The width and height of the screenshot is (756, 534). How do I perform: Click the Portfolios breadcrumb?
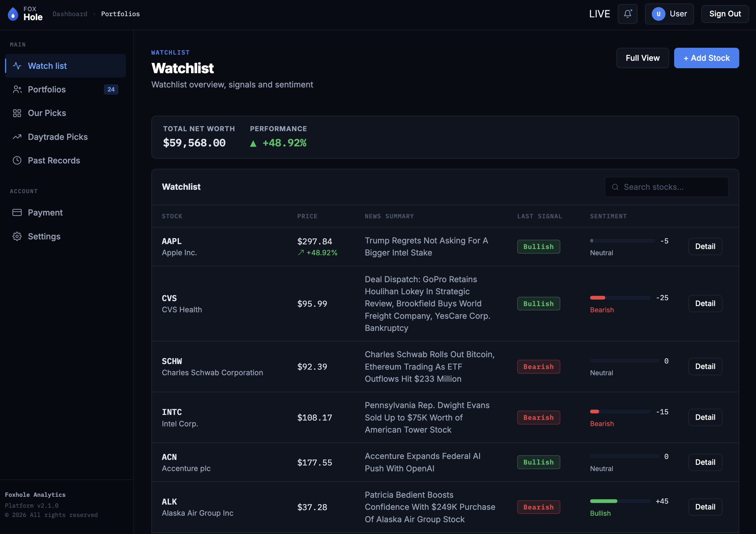coord(121,14)
